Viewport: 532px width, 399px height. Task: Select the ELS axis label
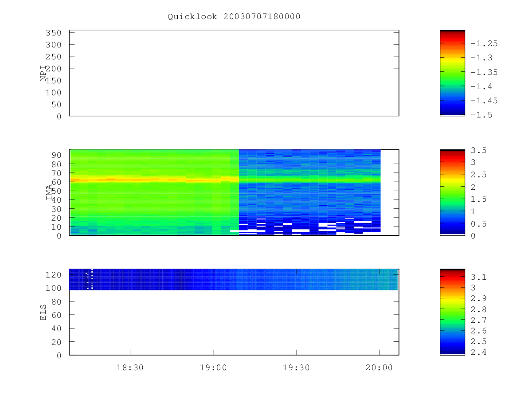[43, 312]
